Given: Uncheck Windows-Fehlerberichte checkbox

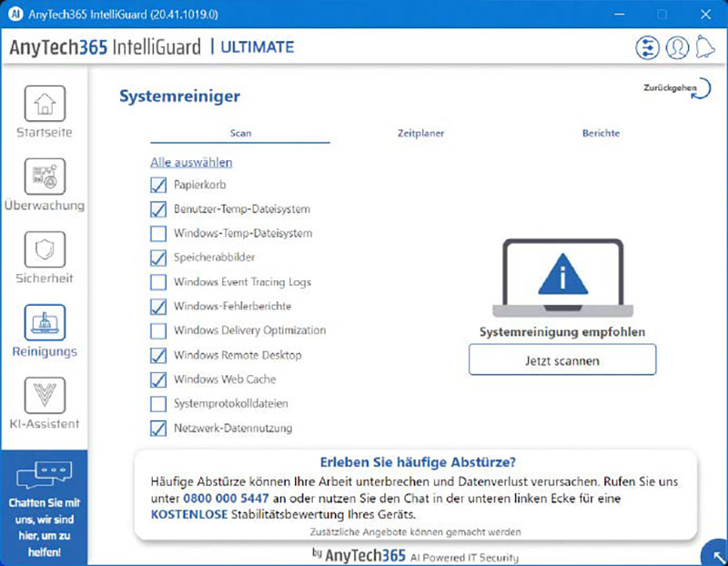Looking at the screenshot, I should 158,307.
